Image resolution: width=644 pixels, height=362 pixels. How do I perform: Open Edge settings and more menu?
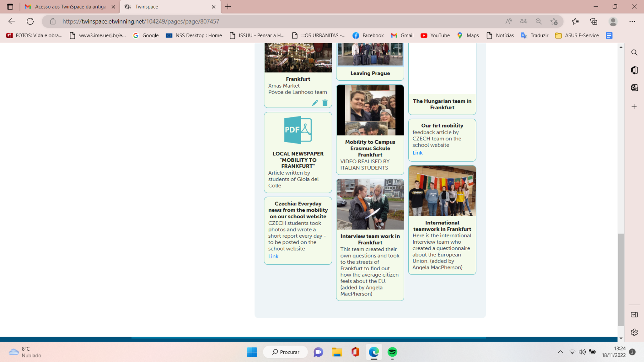coord(632,21)
